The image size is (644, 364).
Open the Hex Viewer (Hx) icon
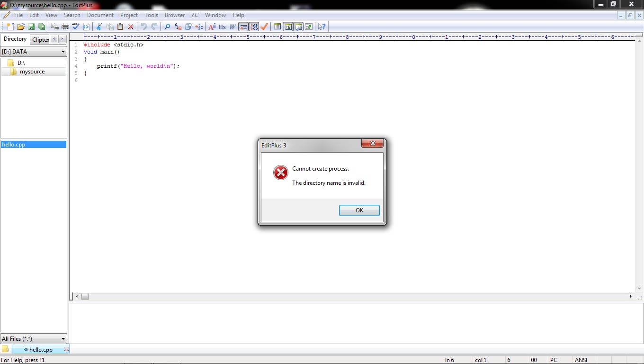tap(222, 27)
